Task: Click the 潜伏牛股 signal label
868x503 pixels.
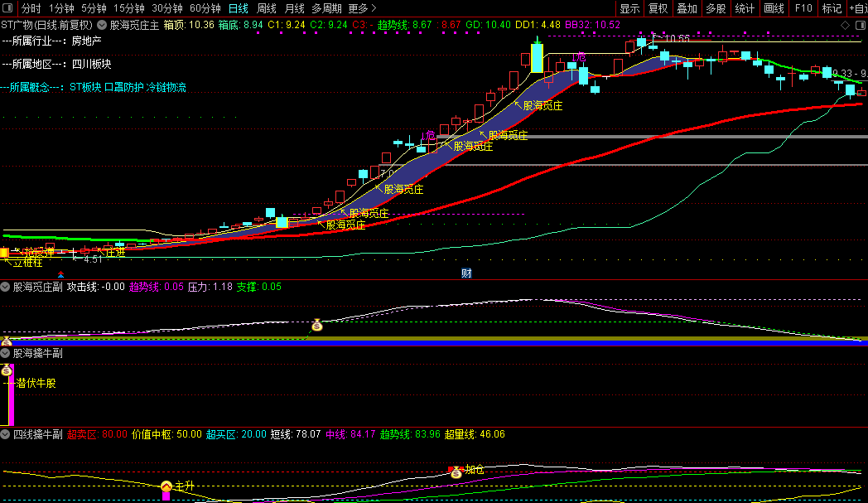Action: click(36, 384)
